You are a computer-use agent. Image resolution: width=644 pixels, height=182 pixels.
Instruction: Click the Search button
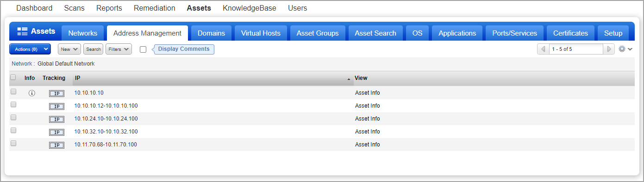pyautogui.click(x=94, y=49)
